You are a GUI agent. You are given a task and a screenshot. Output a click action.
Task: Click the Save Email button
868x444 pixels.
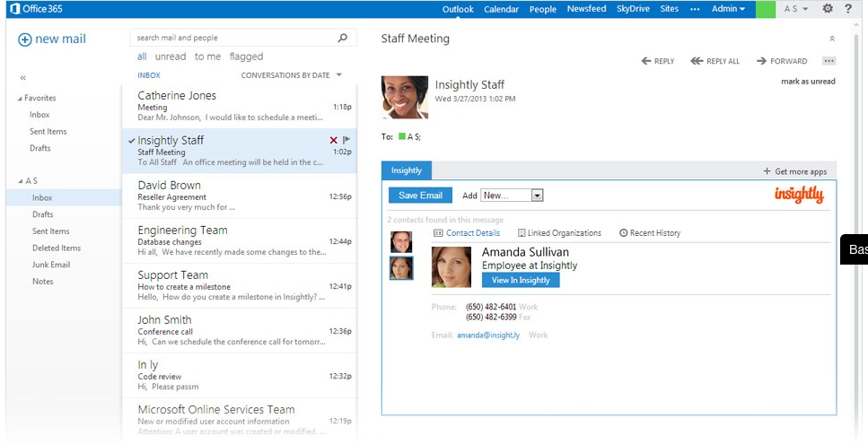[x=420, y=196]
